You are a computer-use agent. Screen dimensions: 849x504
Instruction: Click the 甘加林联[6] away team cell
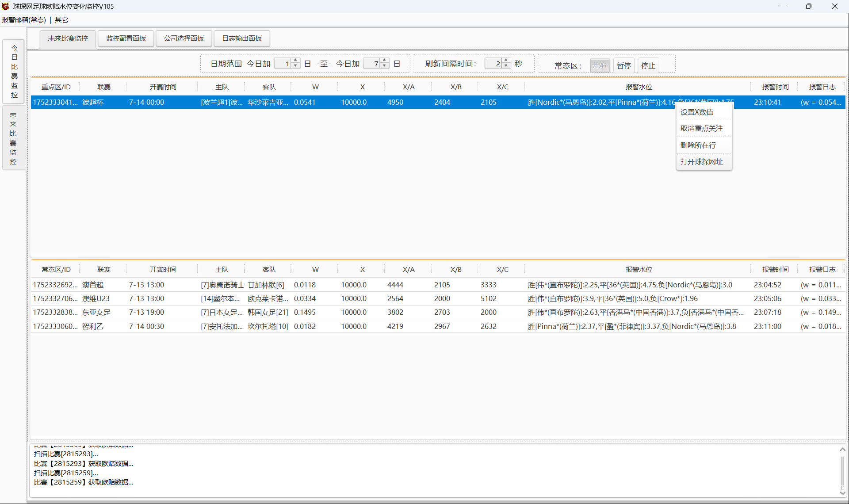tap(266, 285)
